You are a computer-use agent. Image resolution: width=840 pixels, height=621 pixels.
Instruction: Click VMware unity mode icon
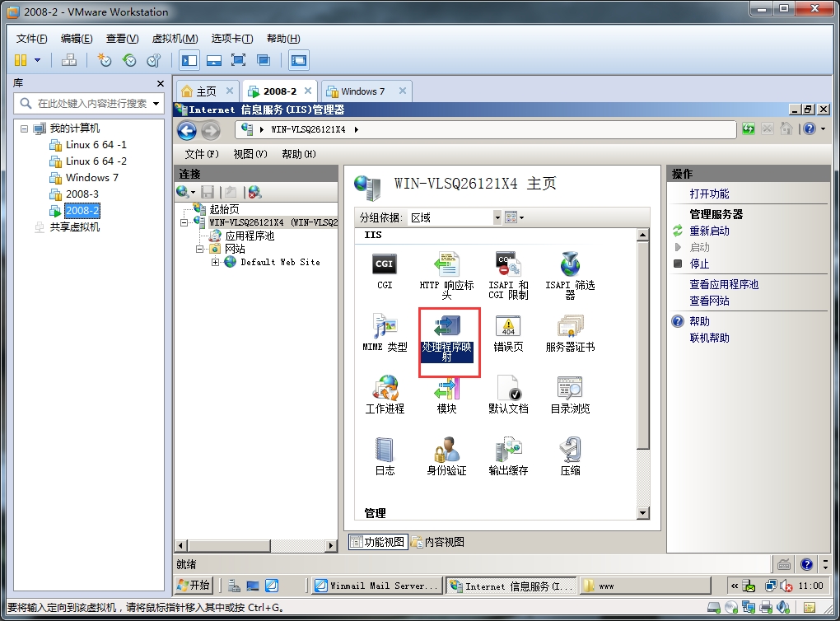[x=263, y=60]
